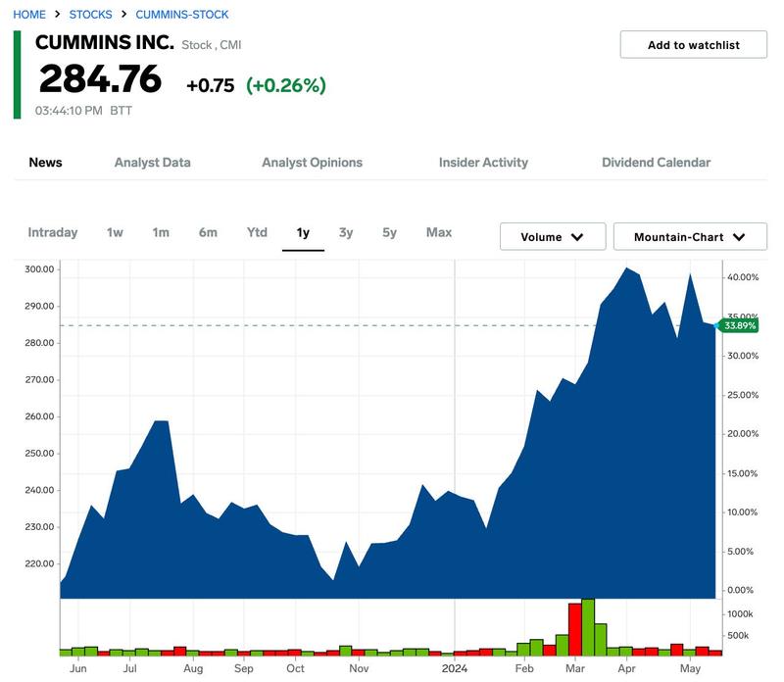Click the Jun label on the time axis
The height and width of the screenshot is (682, 784).
coord(78,668)
